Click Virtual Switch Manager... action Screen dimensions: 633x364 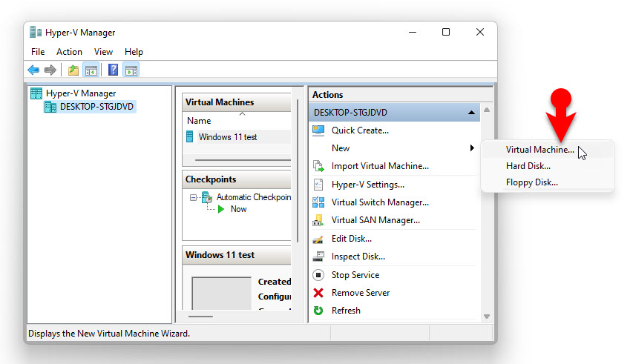pos(380,202)
